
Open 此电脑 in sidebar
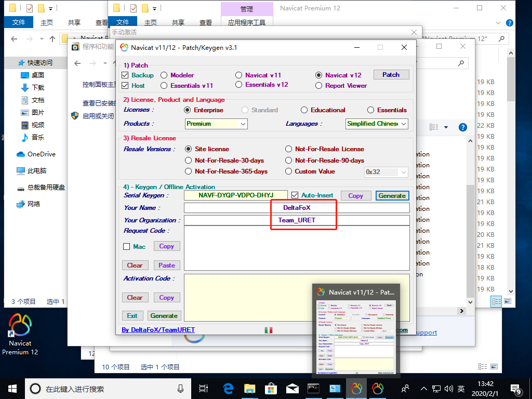(32, 170)
